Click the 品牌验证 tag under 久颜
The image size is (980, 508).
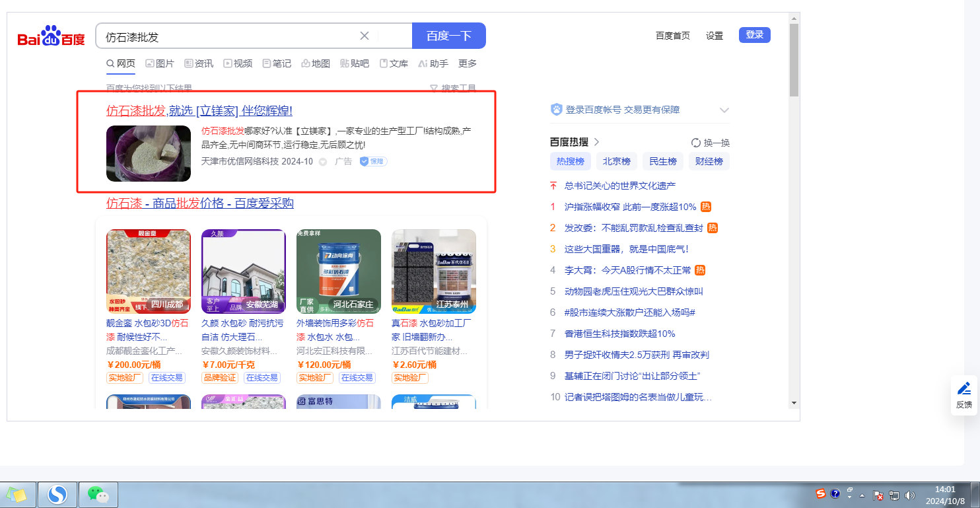(x=220, y=378)
